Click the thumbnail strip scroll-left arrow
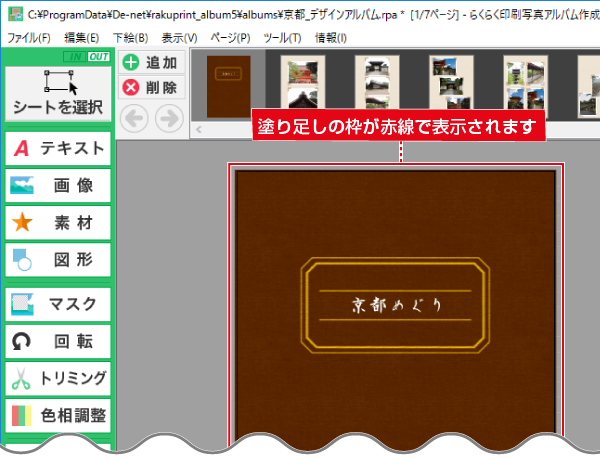The height and width of the screenshot is (460, 600). tap(199, 130)
